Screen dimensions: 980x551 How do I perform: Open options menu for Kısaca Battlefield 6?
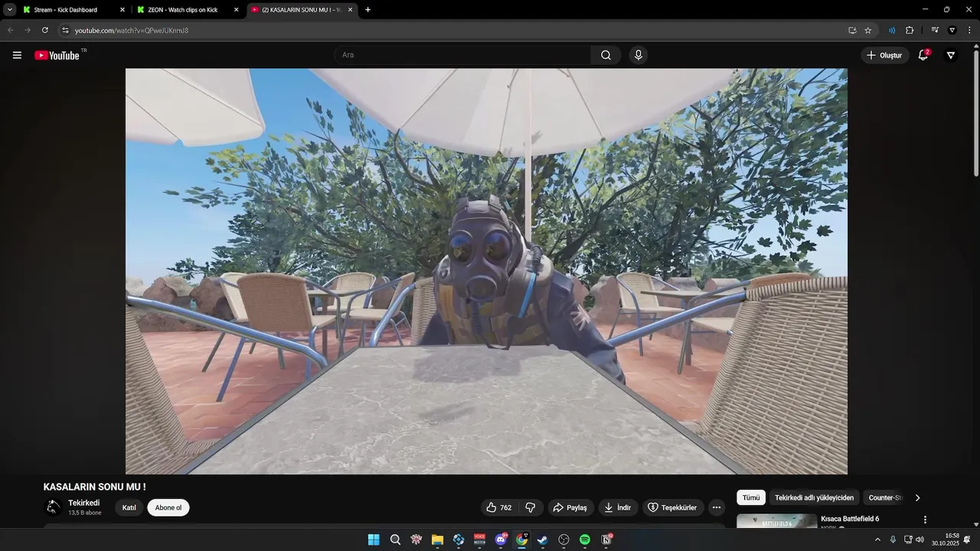coord(925,520)
